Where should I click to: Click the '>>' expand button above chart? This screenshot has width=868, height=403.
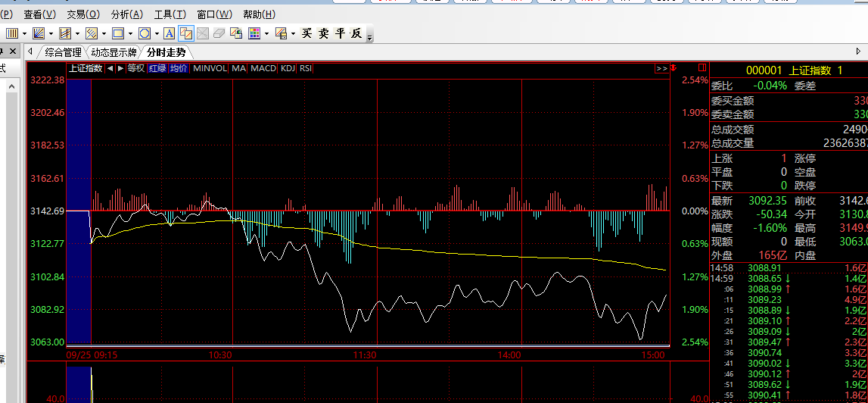(x=662, y=68)
